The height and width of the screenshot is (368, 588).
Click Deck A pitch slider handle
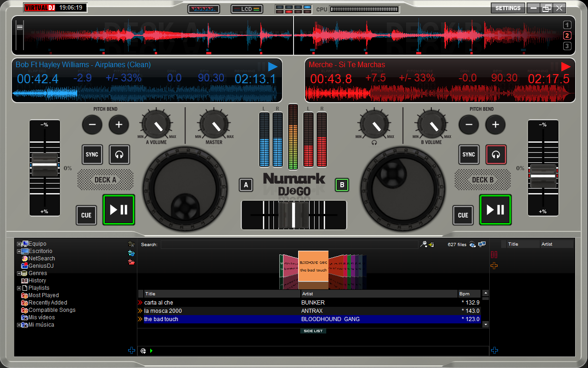(45, 164)
